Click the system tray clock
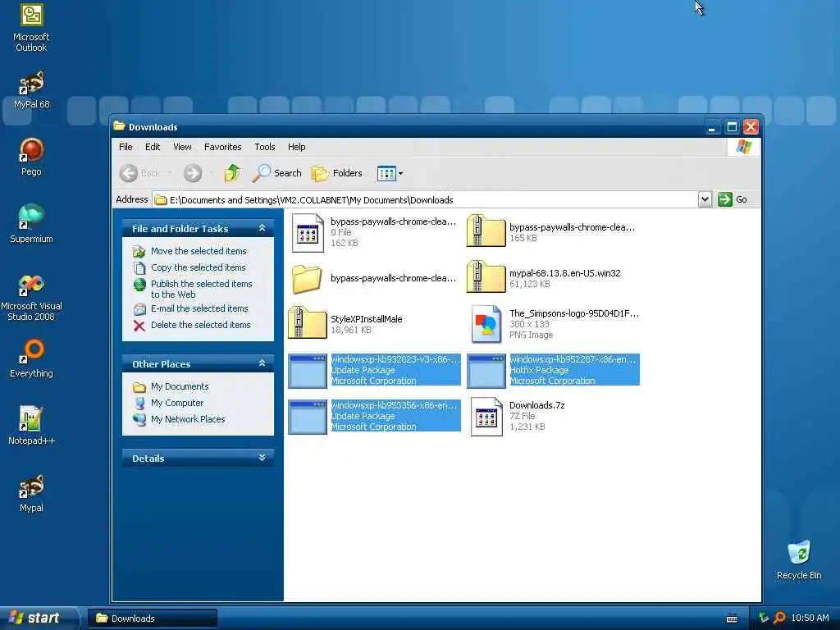Viewport: 840px width, 630px height. [x=810, y=618]
